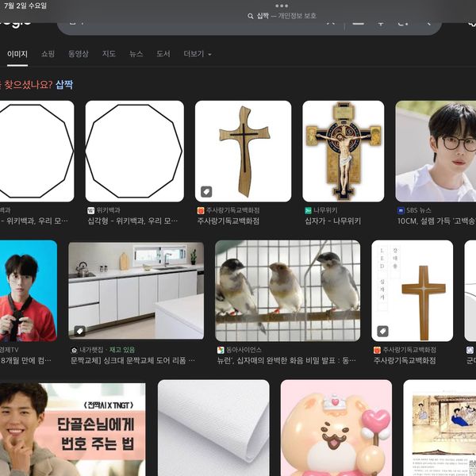Open the 지도 tab

109,54
